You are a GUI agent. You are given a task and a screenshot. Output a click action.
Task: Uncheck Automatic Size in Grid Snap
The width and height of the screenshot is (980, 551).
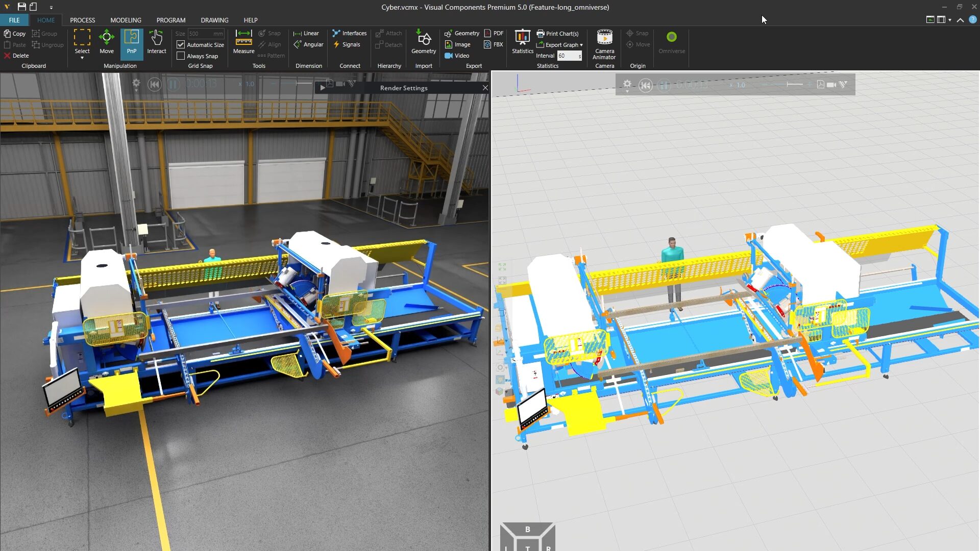[180, 44]
